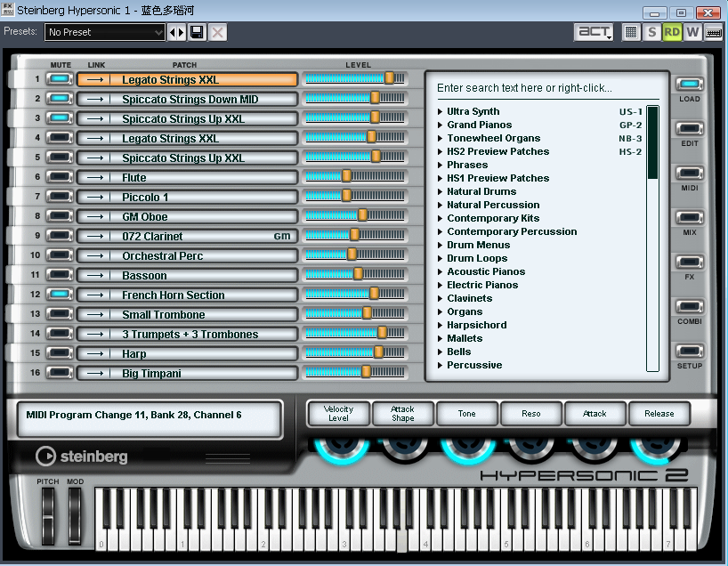This screenshot has width=728, height=566.
Task: Mute channel 1 Legato Strings XXL
Action: 60,79
